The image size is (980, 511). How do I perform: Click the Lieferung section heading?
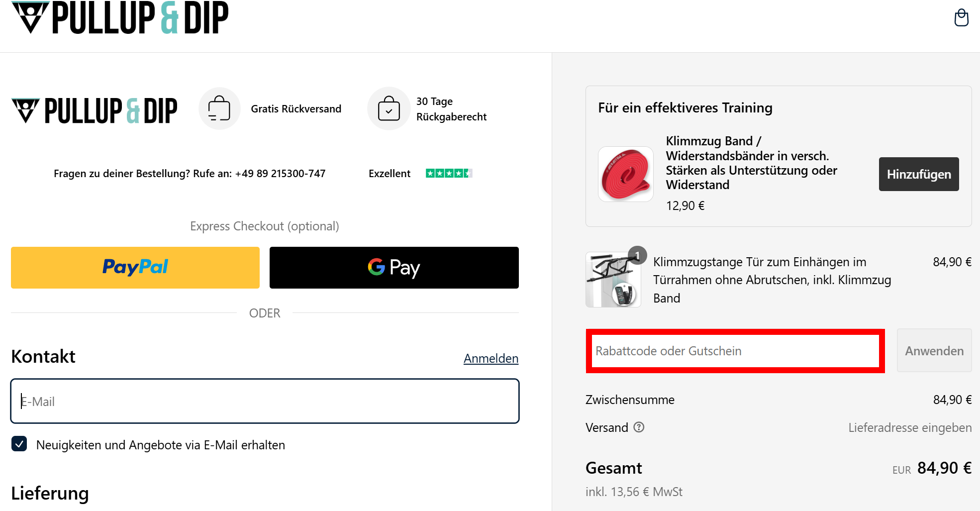point(50,493)
